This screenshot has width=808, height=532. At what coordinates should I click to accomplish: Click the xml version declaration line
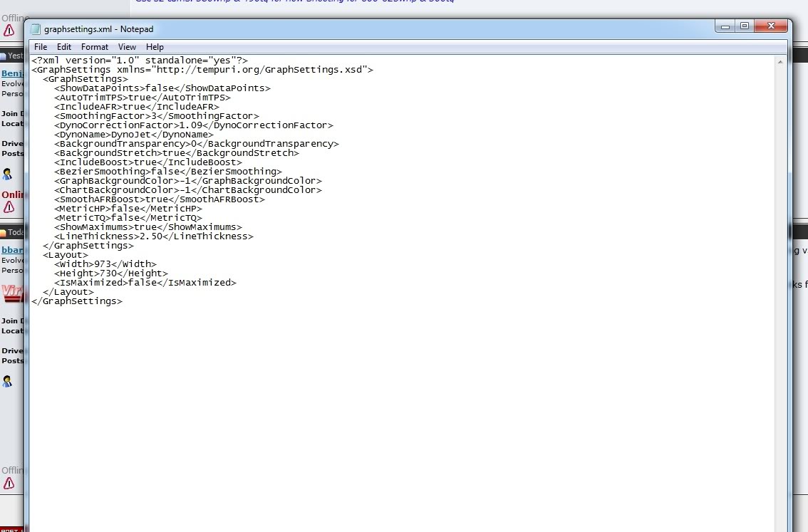pos(140,61)
